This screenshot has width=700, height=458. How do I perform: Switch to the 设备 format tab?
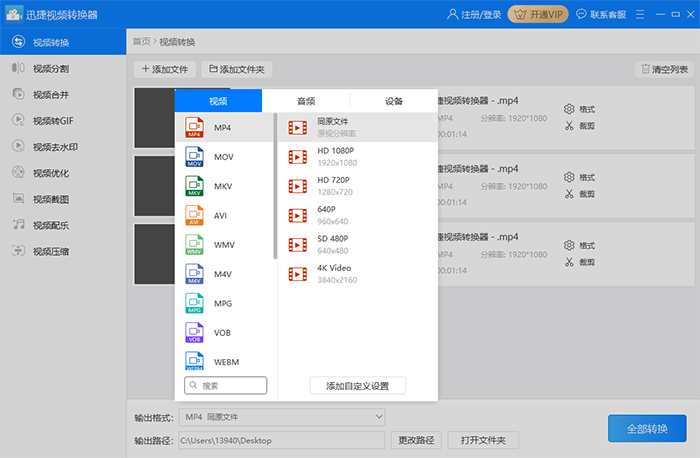[x=394, y=101]
